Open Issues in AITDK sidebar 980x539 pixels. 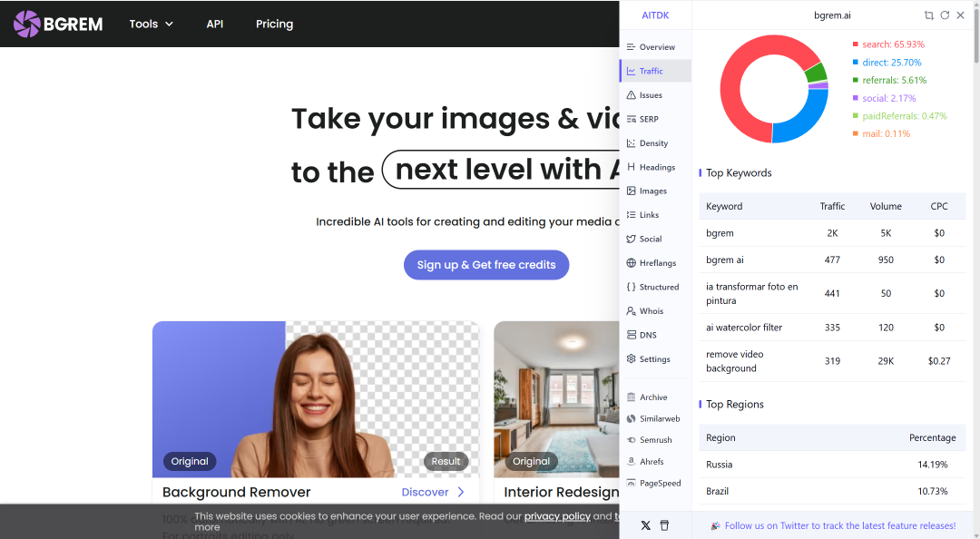655,95
